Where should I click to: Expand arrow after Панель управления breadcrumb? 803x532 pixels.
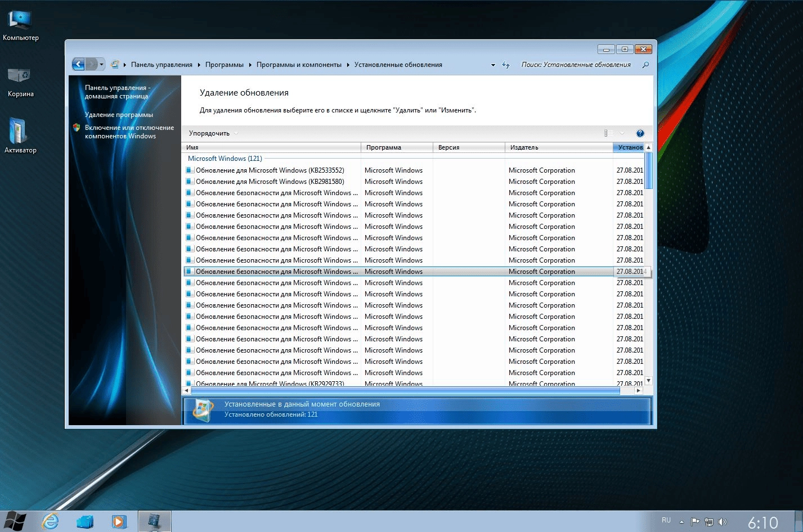click(x=199, y=65)
